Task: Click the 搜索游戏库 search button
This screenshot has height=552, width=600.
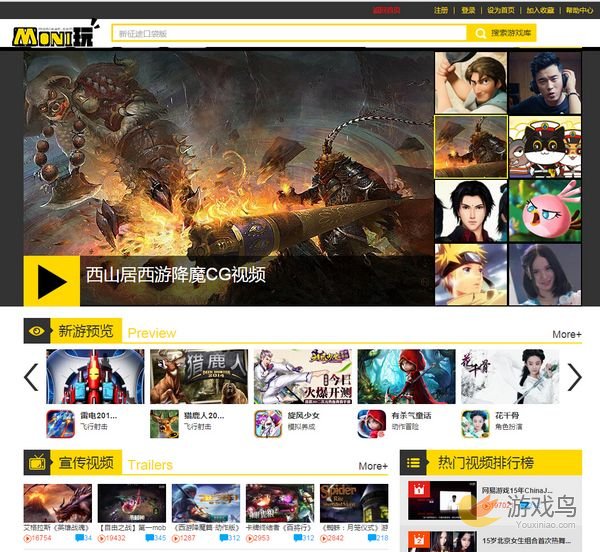Action: click(x=512, y=34)
